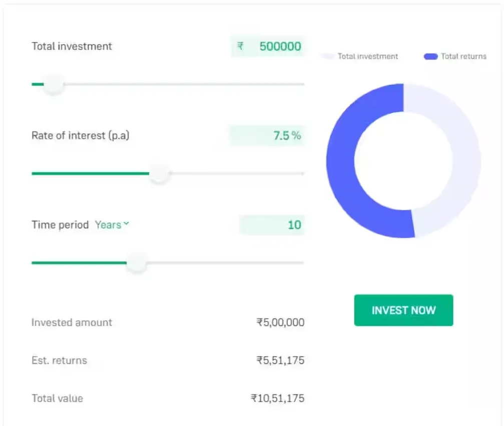Click the Total value figure ₹10,51,175
The height and width of the screenshot is (426, 504).
tap(277, 398)
